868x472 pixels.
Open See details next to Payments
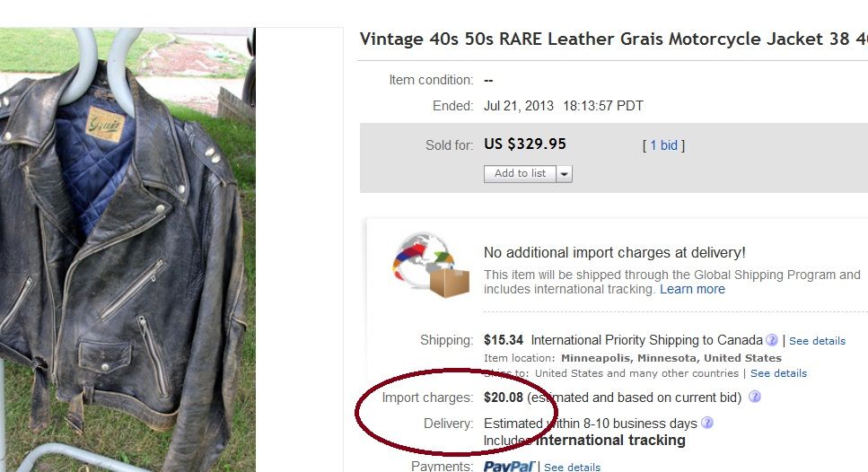click(x=572, y=468)
